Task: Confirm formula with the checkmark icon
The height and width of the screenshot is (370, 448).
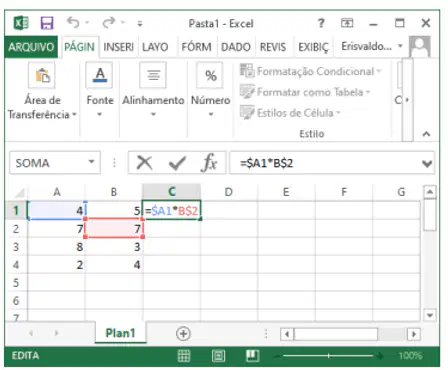Action: [177, 163]
